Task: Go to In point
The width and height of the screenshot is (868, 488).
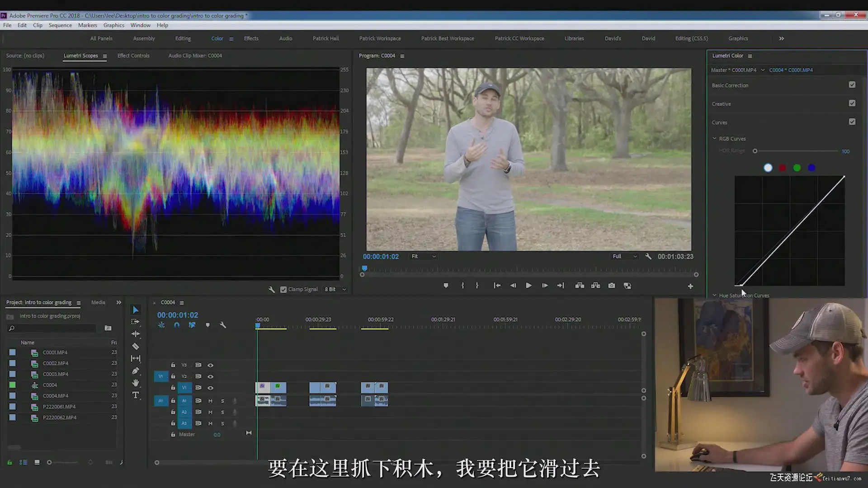Action: (497, 286)
